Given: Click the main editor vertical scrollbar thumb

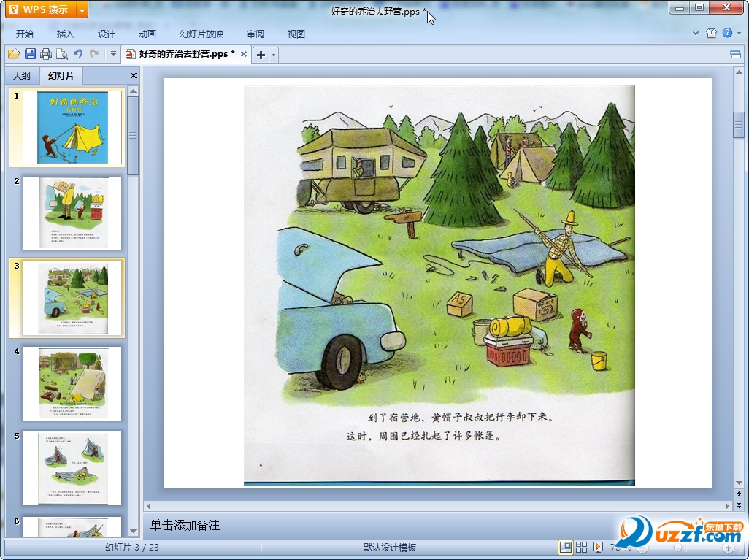Looking at the screenshot, I should coord(739,125).
